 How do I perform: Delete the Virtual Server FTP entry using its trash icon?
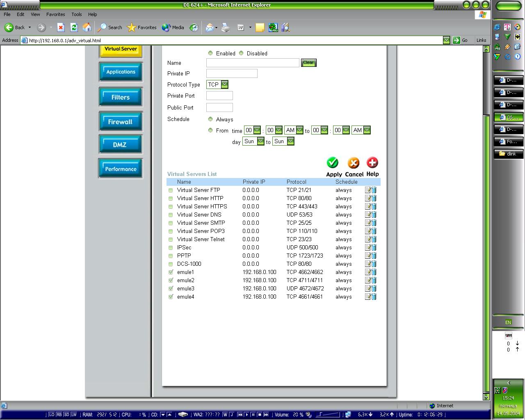coord(374,190)
